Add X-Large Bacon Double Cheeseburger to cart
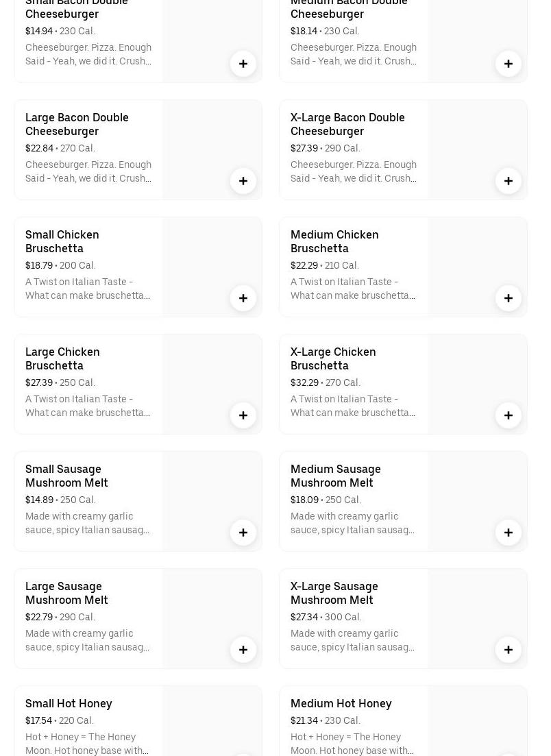 click(509, 181)
